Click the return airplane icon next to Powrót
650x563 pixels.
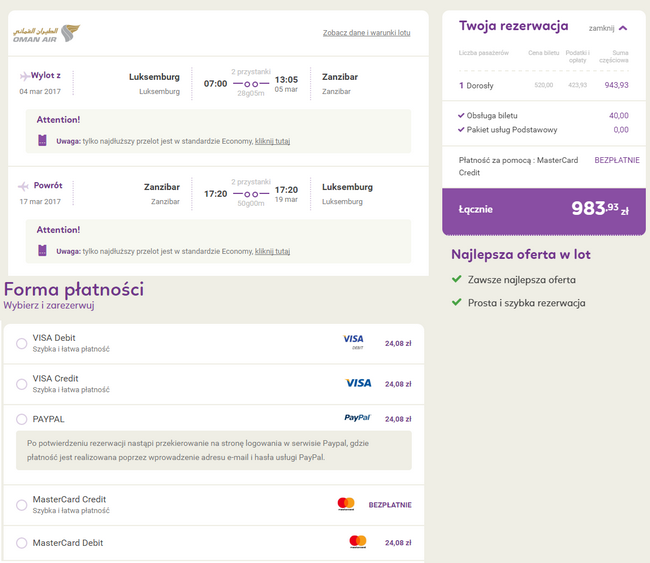point(23,186)
